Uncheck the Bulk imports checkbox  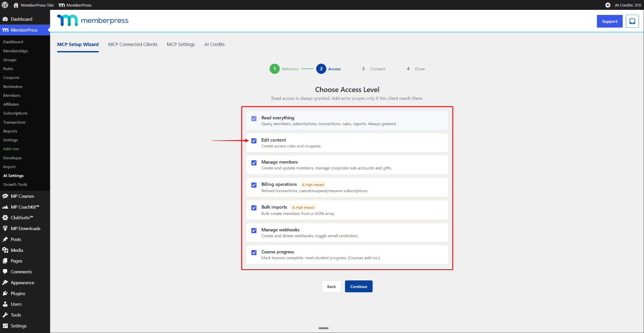point(254,208)
